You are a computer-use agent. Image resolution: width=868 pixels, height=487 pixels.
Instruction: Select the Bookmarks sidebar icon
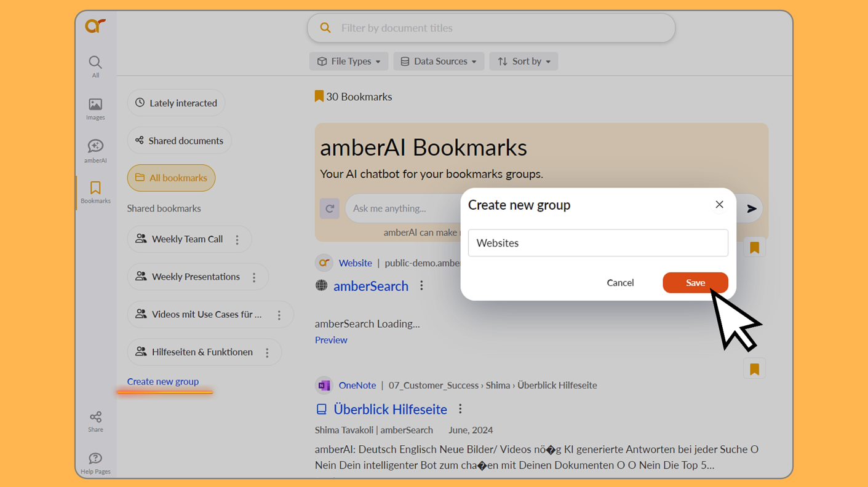[95, 192]
